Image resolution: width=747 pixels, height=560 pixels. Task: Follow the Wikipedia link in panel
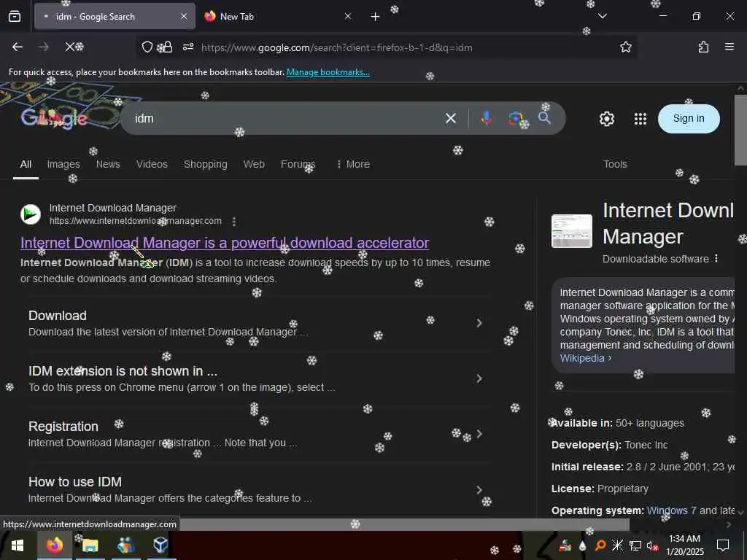[x=586, y=358]
